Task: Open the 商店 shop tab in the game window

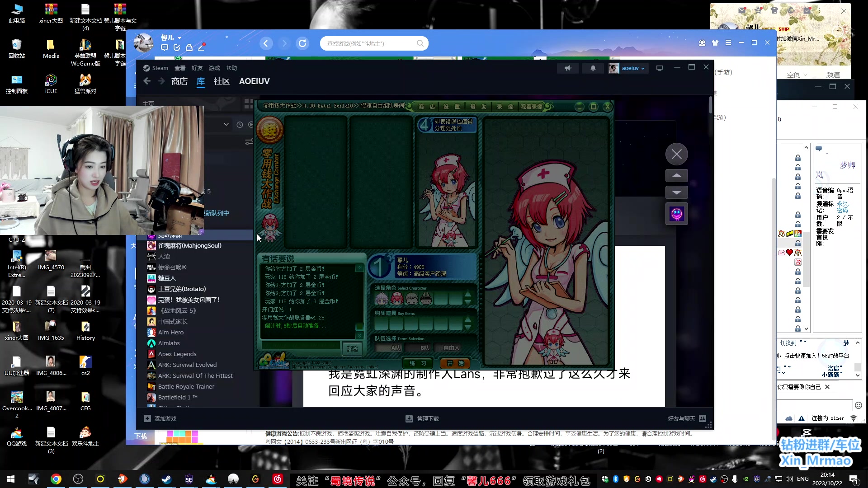Action: coord(426,107)
